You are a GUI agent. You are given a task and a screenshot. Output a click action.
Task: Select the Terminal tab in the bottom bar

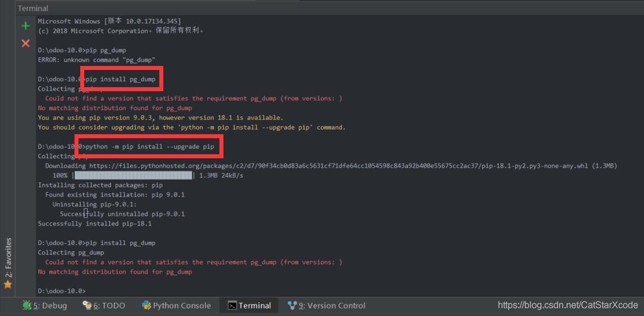tap(249, 305)
